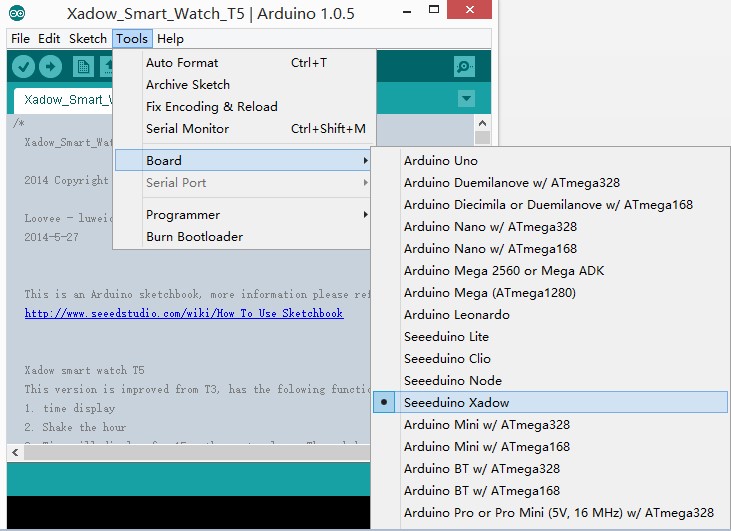
Task: Open the Serial Monitor magnifier icon
Action: click(464, 67)
